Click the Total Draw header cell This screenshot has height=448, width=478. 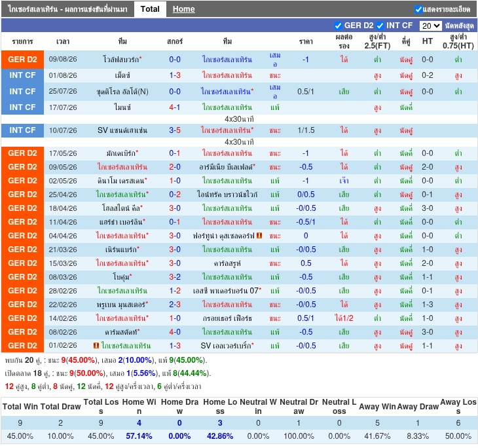tap(61, 407)
